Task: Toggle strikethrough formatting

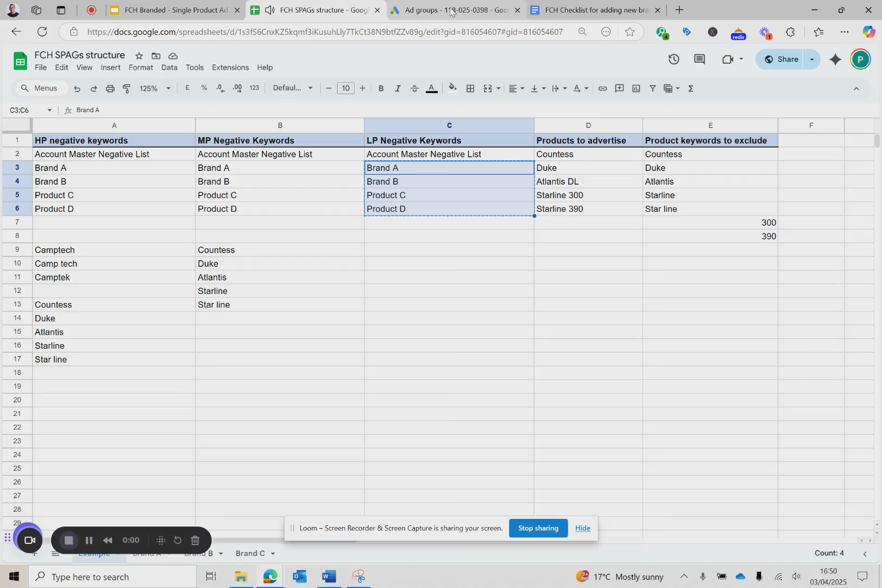Action: click(414, 88)
